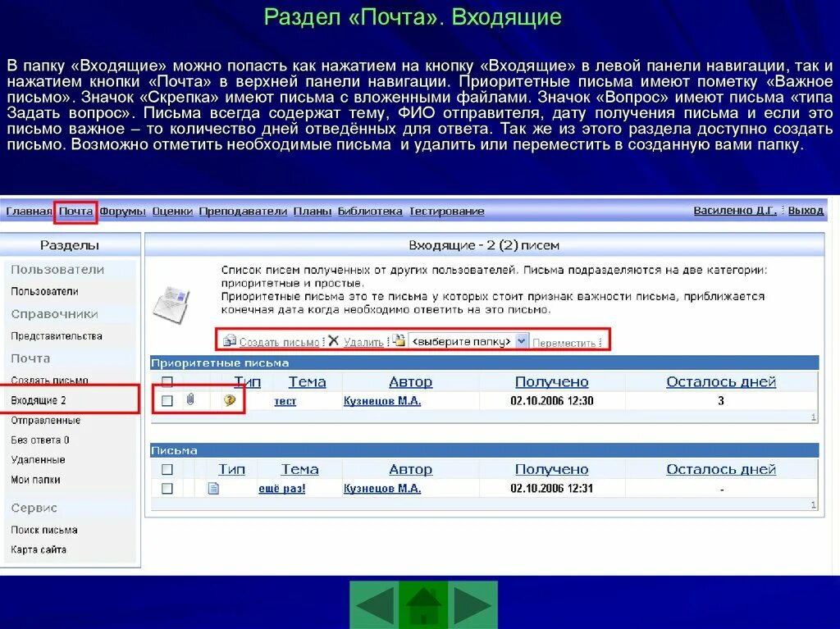Sort Письма table by Тема column
This screenshot has height=629, width=840.
(x=299, y=469)
